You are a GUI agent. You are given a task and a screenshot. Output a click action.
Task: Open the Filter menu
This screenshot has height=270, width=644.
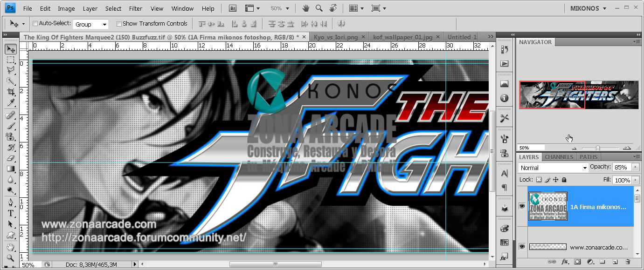point(136,8)
